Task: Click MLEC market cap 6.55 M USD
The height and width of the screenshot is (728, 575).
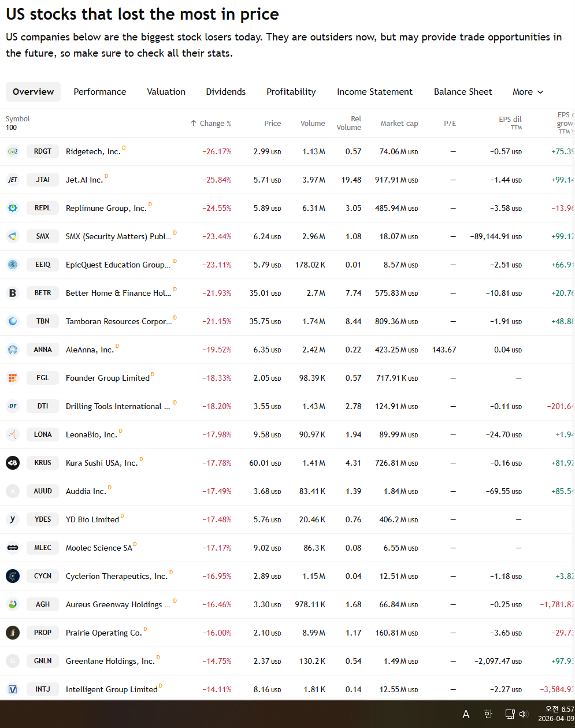Action: point(400,548)
